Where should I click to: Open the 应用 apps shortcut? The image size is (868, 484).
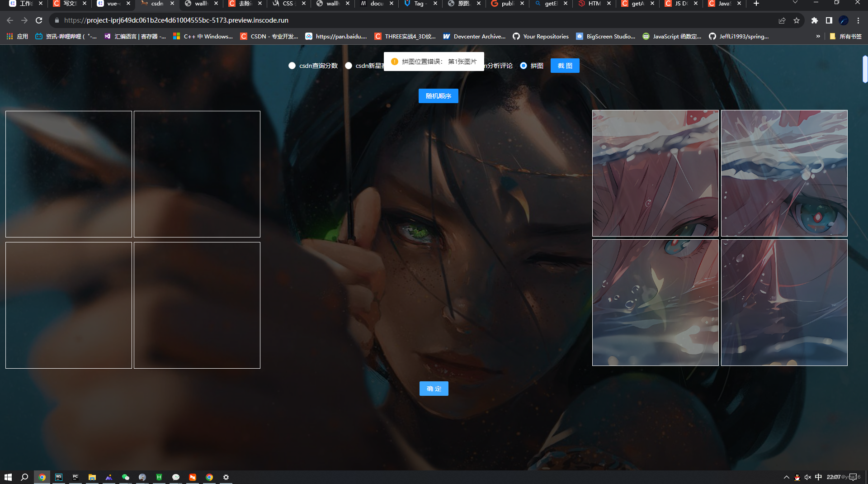[x=17, y=36]
